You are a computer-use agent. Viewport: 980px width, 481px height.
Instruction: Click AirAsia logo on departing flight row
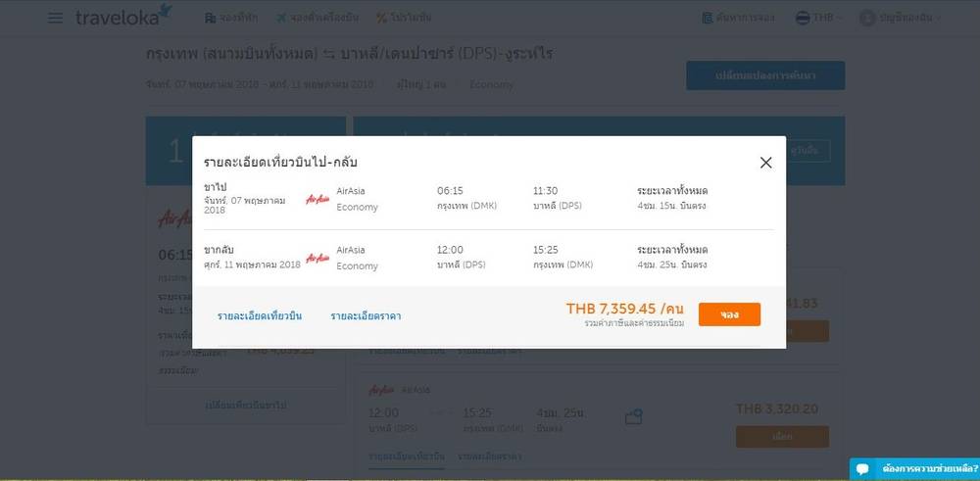(x=318, y=199)
